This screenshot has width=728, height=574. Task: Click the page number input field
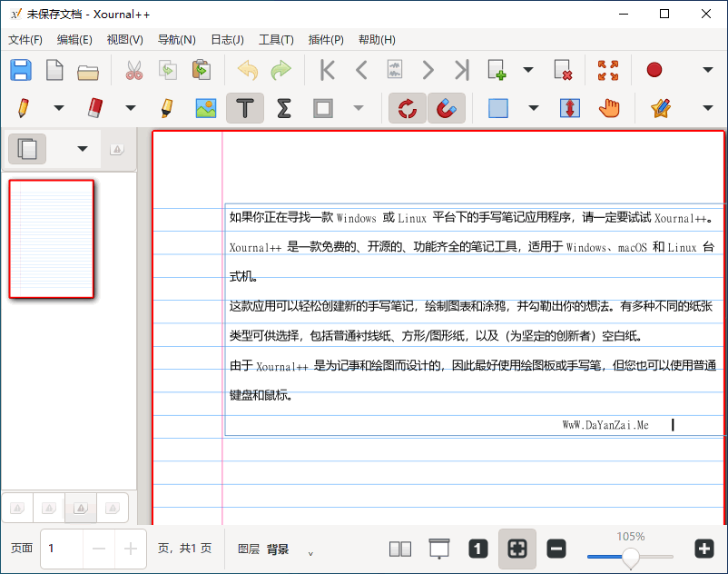click(62, 549)
